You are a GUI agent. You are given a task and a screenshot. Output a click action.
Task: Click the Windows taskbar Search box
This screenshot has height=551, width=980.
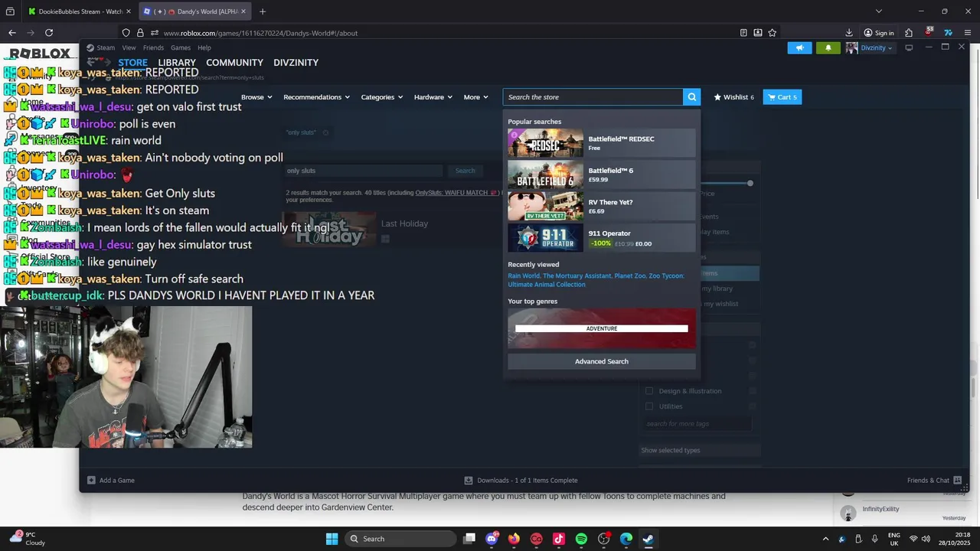click(x=401, y=539)
